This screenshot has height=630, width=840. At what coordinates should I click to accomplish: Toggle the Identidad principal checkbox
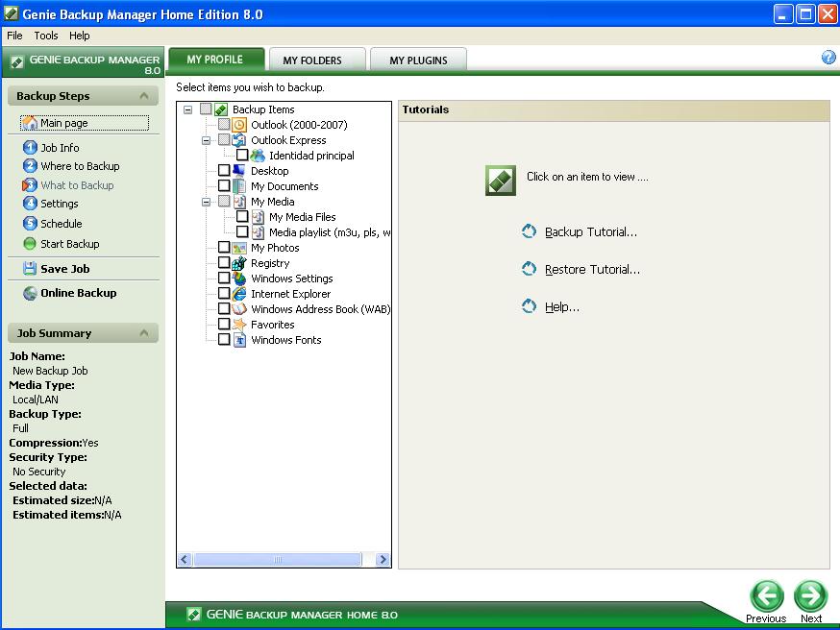242,155
